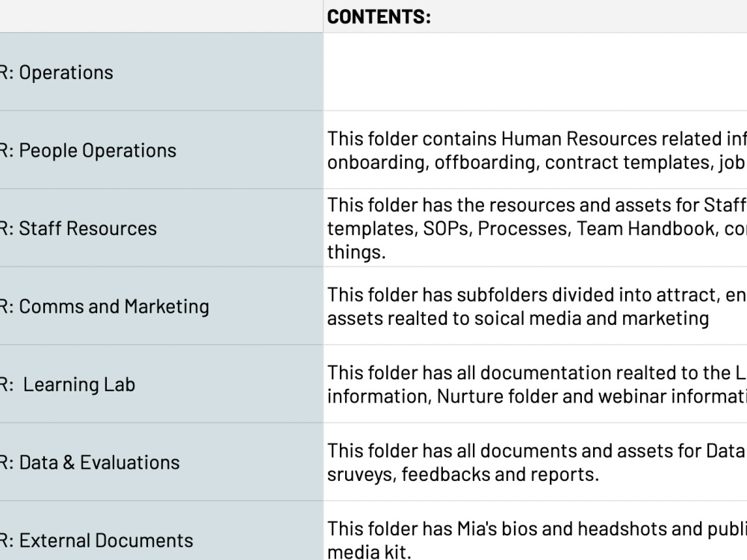747x560 pixels.
Task: Select the Comms and Marketing folder cell
Action: (161, 306)
